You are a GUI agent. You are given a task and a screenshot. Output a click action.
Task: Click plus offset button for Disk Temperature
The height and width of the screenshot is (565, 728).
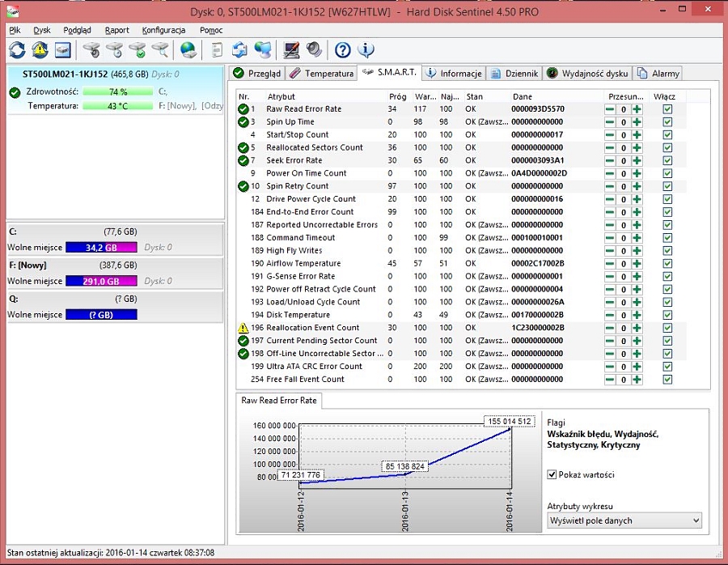pyautogui.click(x=637, y=315)
